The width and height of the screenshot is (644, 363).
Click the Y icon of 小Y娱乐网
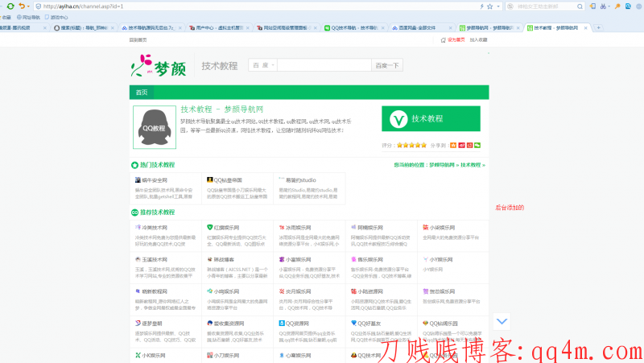(426, 259)
